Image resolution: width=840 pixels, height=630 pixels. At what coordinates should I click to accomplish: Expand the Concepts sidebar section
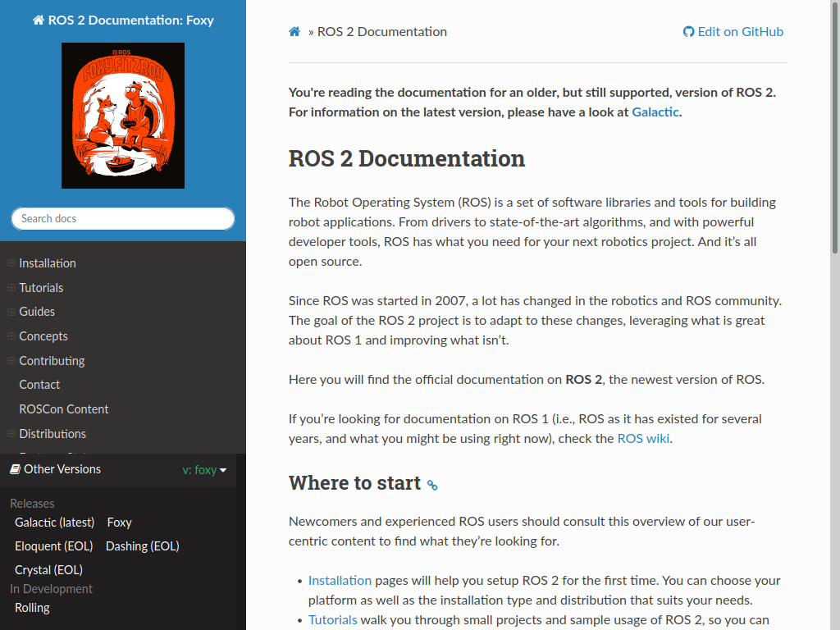11,336
